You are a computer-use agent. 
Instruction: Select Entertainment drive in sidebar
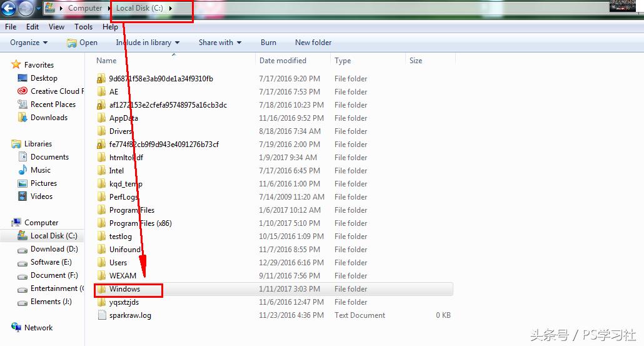tap(57, 288)
